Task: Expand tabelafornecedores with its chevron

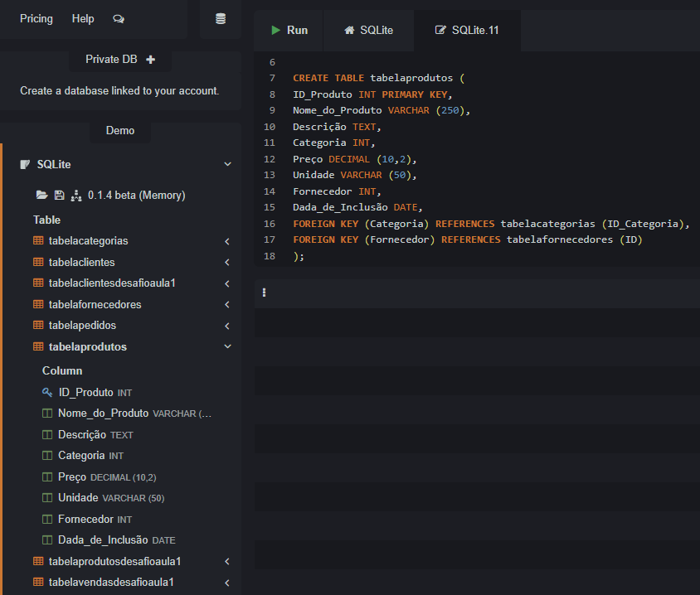Action: 227,305
